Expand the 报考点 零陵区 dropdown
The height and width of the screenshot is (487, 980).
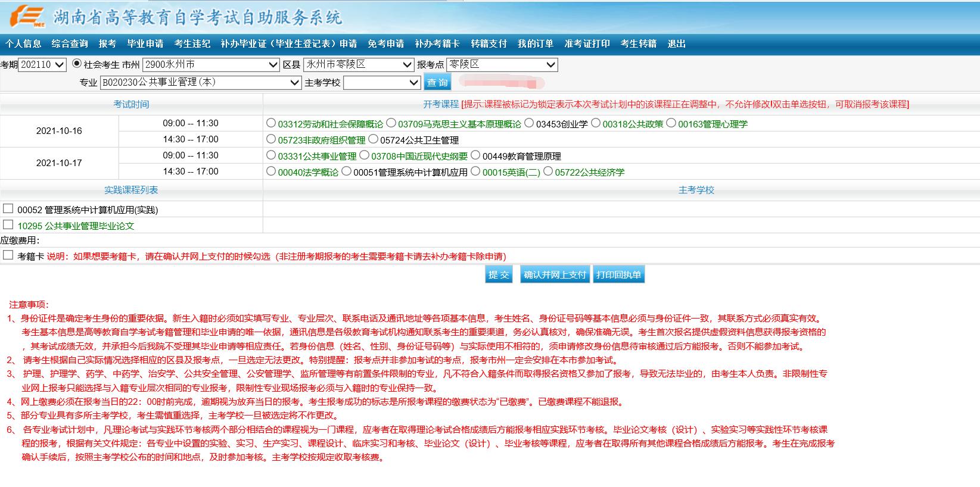(502, 64)
